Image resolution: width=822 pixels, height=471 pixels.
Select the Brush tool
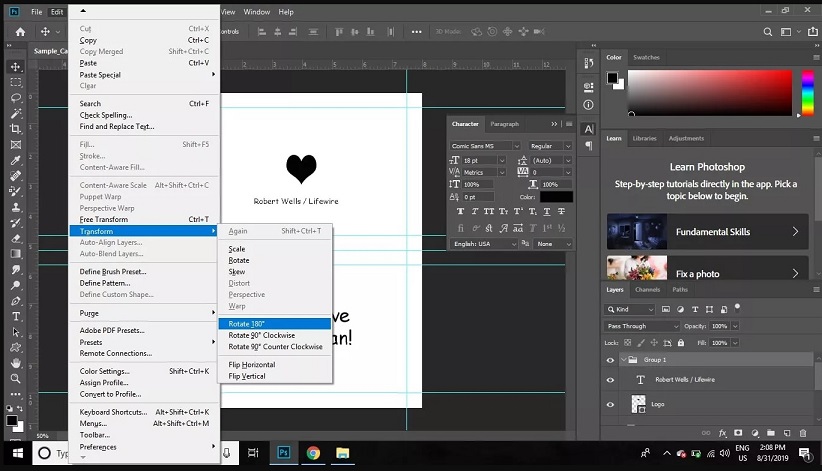(x=16, y=191)
